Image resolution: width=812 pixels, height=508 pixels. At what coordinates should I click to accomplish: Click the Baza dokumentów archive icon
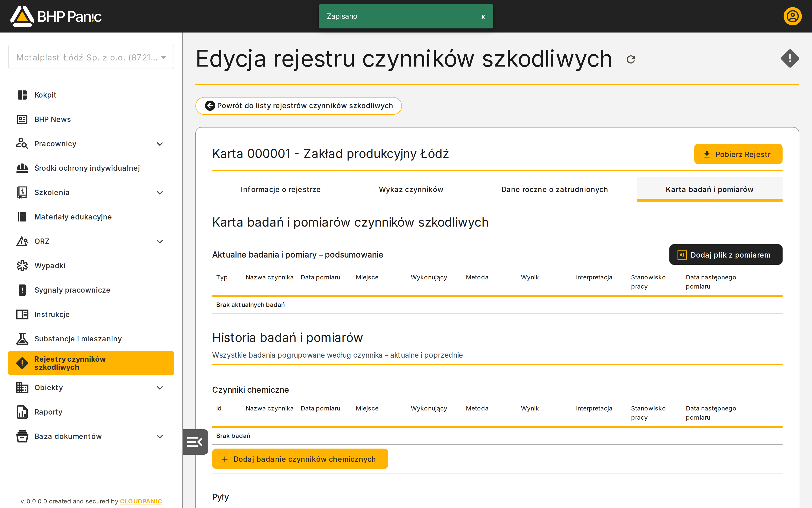[x=22, y=436]
